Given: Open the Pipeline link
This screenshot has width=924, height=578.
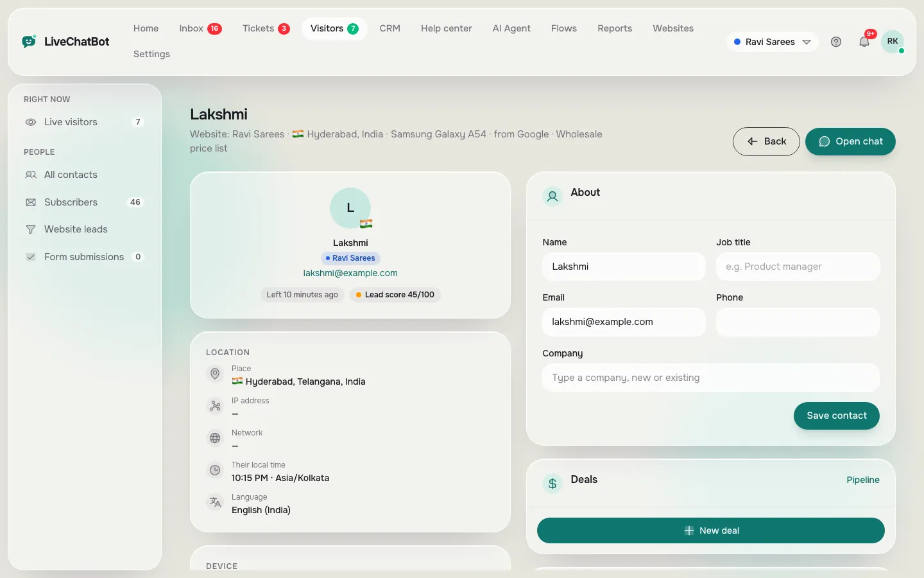Looking at the screenshot, I should [x=863, y=480].
